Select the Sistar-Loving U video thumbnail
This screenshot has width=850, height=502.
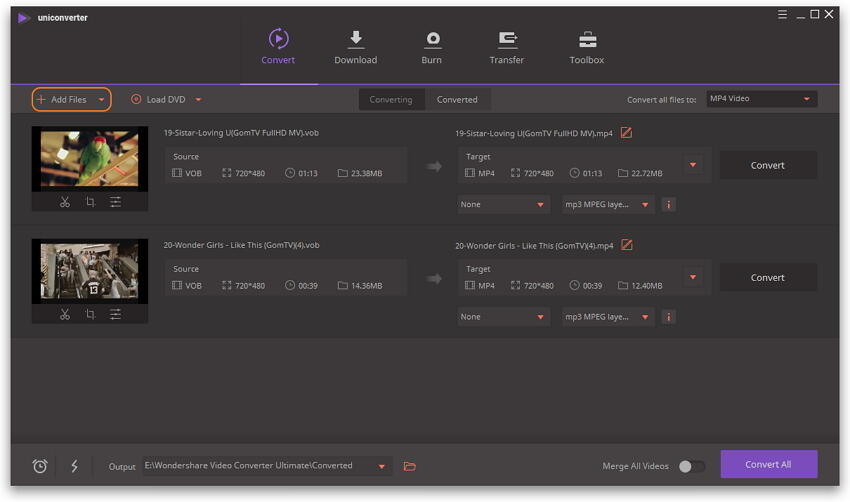click(x=89, y=159)
